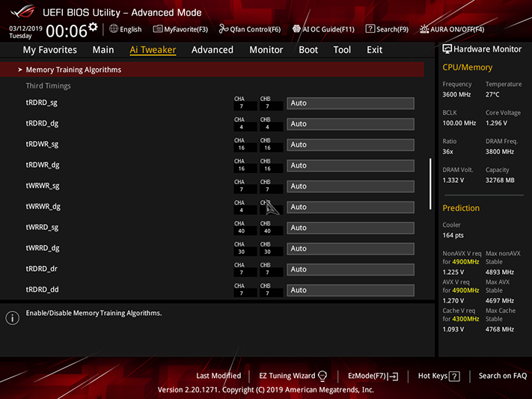Click the Ratio 36x value
This screenshot has width=532, height=399.
pos(447,151)
